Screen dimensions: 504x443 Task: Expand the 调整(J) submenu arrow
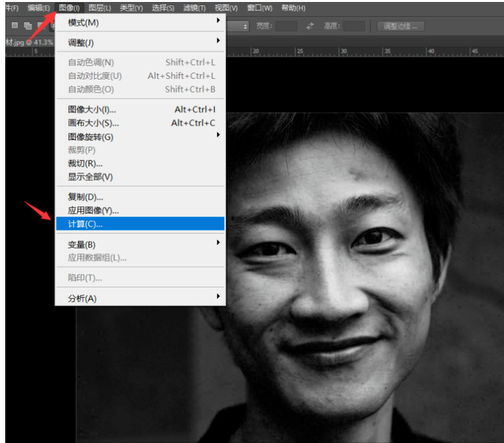[x=218, y=40]
